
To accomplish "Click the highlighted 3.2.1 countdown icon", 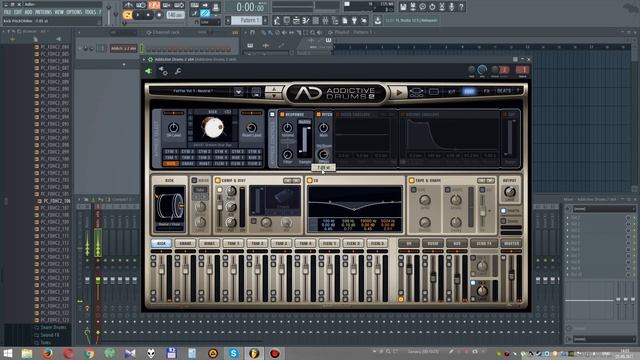I will (154, 5).
